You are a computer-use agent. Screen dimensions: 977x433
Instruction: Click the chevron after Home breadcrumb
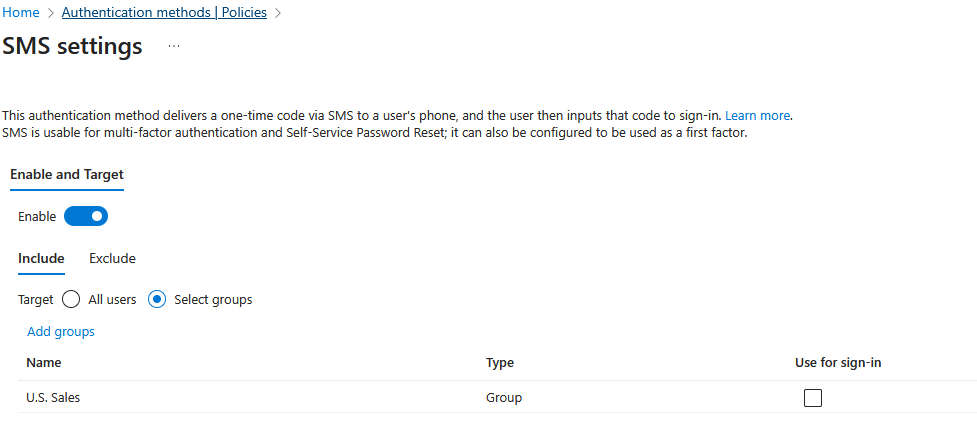pyautogui.click(x=49, y=13)
